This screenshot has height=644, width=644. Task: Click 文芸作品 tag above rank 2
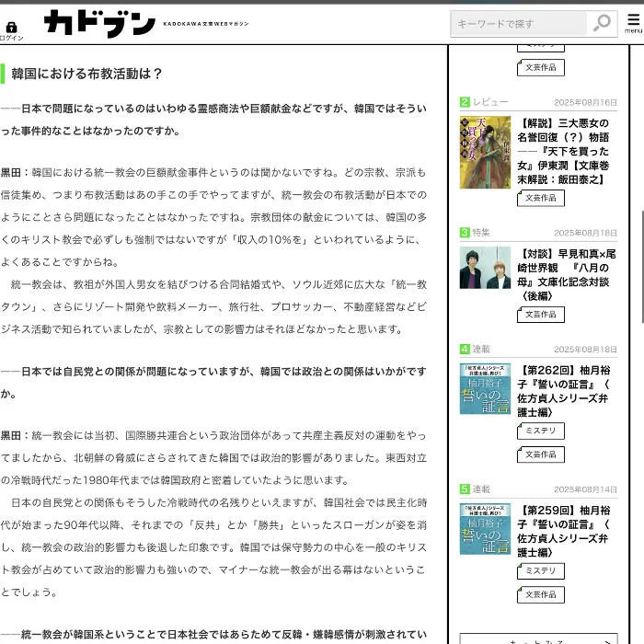pos(541,67)
